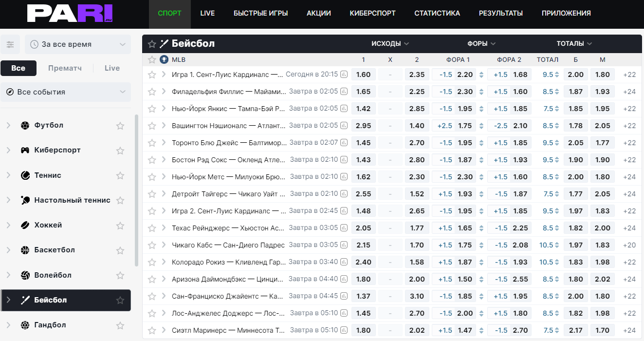Click the Волейбол ball icon
644x341 pixels.
tap(25, 275)
